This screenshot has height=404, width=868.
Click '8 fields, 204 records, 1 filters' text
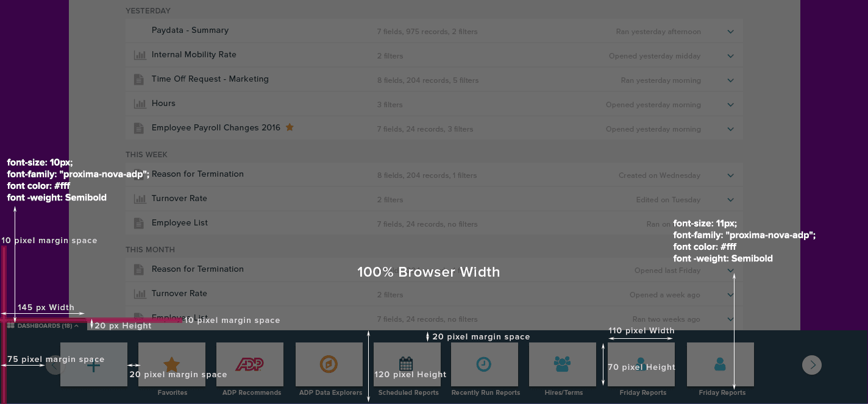[x=427, y=175]
